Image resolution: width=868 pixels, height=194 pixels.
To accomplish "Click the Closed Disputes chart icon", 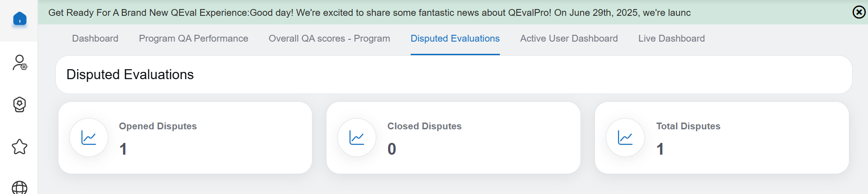I will click(x=357, y=137).
